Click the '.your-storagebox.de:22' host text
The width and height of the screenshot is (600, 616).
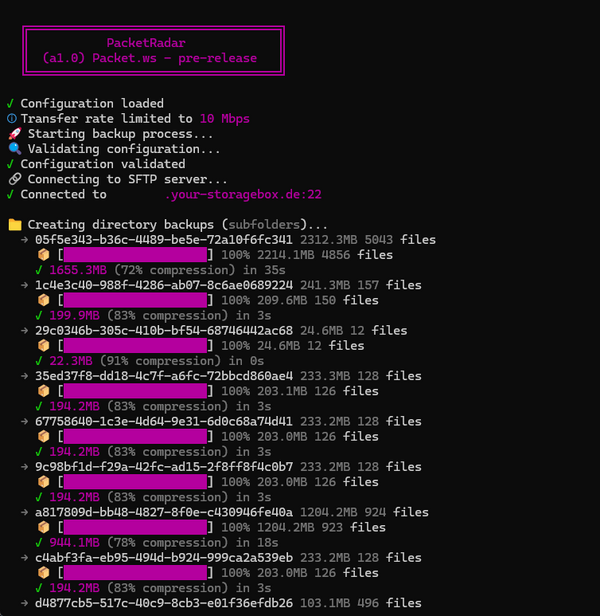(243, 194)
